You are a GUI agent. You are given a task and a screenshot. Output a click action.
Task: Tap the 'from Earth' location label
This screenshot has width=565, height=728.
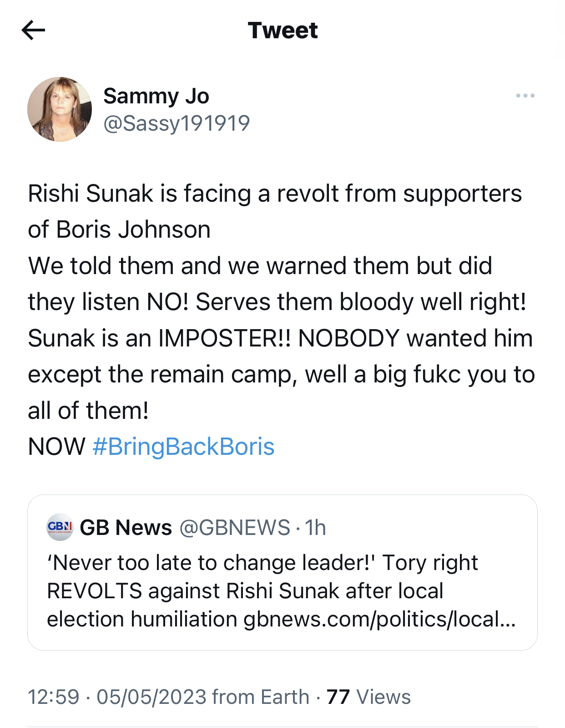point(260,697)
